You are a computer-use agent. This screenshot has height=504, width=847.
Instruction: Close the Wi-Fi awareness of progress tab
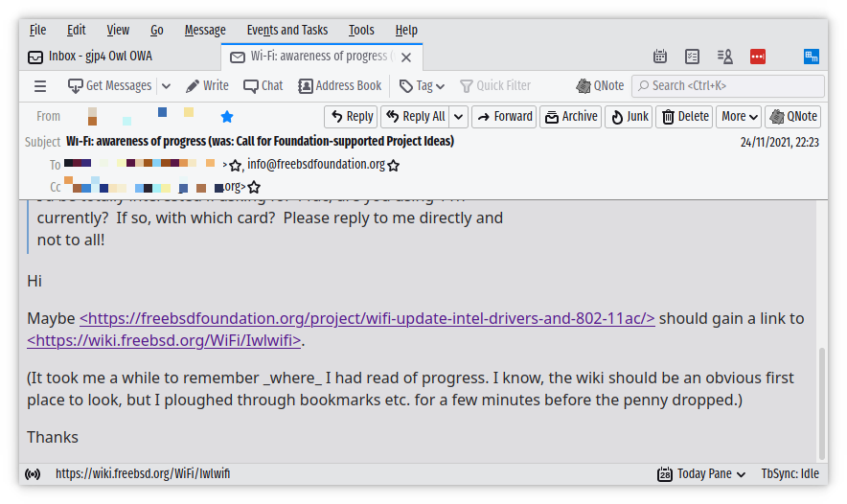pyautogui.click(x=407, y=57)
